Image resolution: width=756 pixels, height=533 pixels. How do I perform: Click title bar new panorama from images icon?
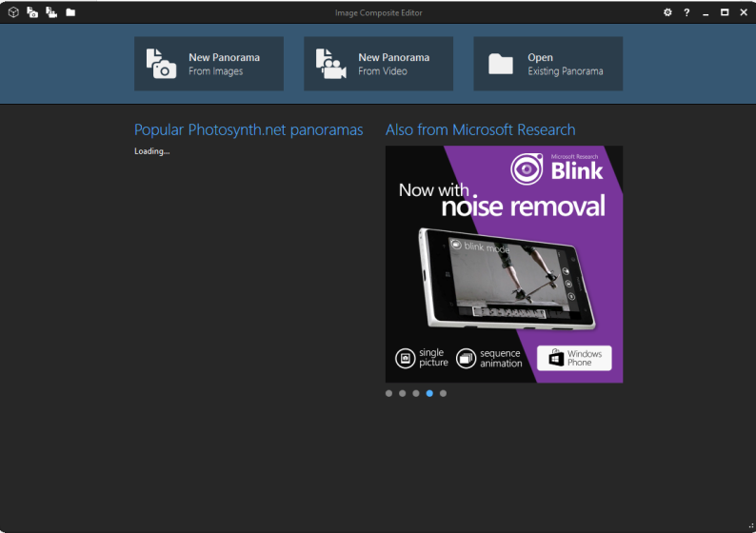pyautogui.click(x=32, y=12)
